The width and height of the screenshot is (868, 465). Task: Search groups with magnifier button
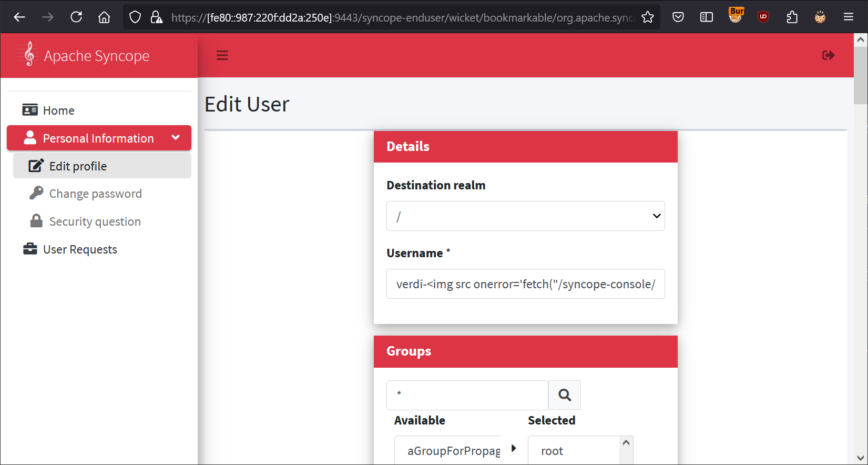(x=565, y=395)
